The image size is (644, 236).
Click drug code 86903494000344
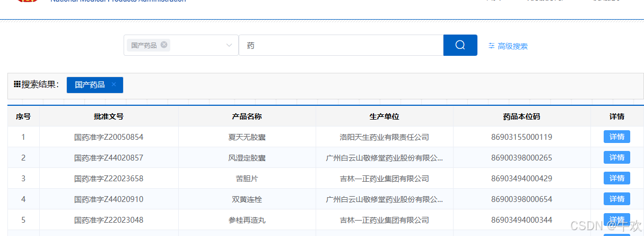521,220
